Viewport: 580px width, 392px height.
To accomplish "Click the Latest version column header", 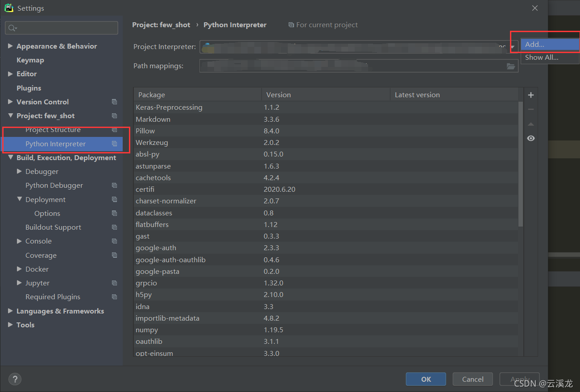I will pos(454,95).
